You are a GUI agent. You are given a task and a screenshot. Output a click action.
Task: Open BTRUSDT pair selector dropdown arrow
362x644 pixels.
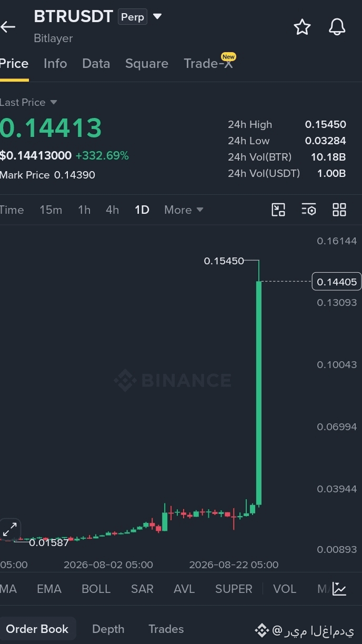[x=157, y=17]
